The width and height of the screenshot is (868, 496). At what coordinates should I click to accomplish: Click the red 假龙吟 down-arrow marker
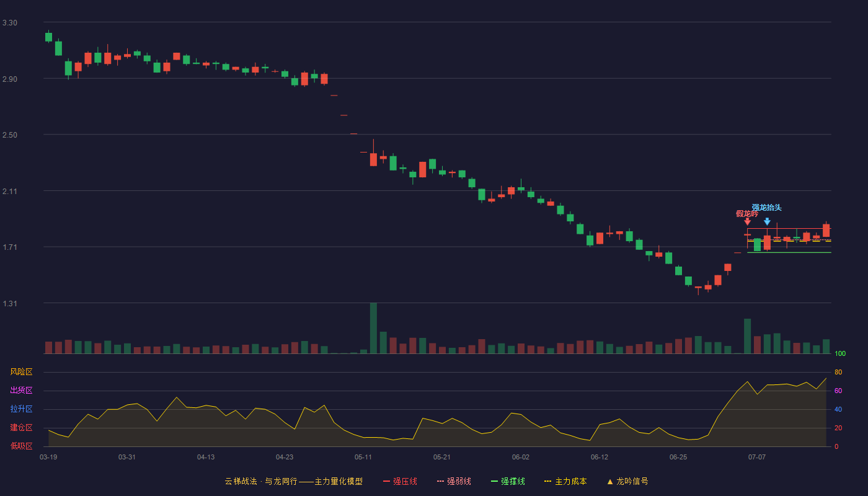coord(747,221)
